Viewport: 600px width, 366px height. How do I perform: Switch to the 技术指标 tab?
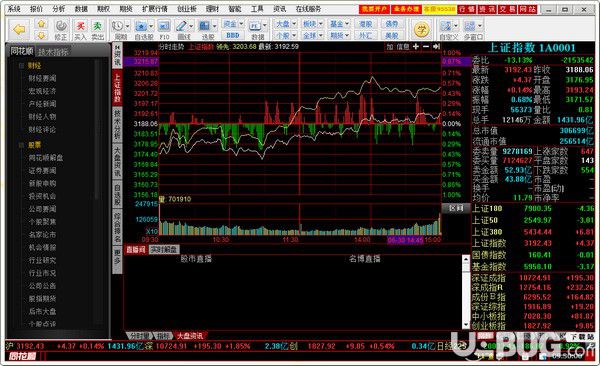53,52
